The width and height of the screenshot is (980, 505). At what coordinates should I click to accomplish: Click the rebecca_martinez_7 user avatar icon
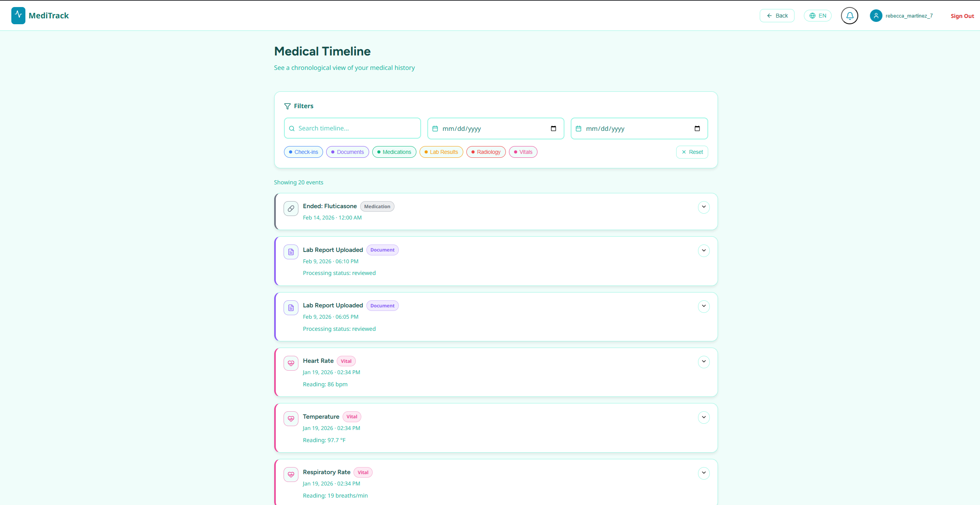pyautogui.click(x=876, y=16)
